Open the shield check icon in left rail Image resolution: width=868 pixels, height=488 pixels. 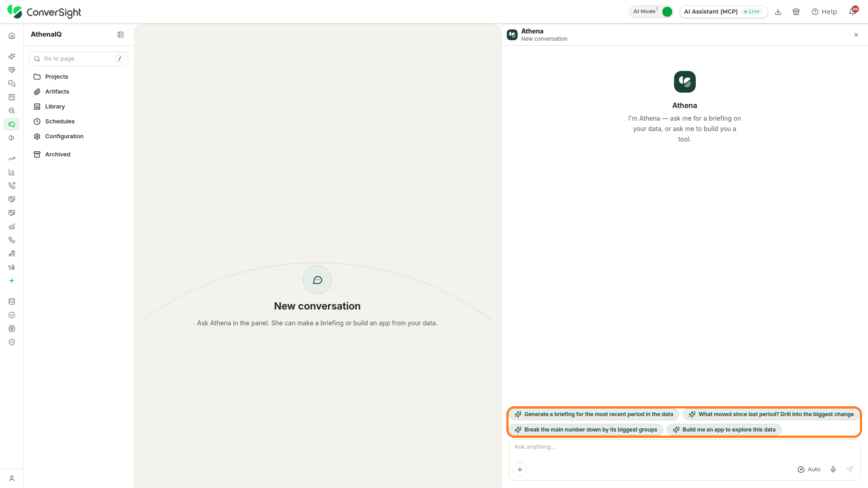pyautogui.click(x=12, y=342)
